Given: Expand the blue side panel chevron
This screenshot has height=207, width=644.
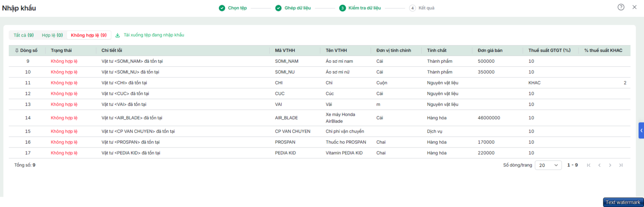Looking at the screenshot, I should point(641,131).
